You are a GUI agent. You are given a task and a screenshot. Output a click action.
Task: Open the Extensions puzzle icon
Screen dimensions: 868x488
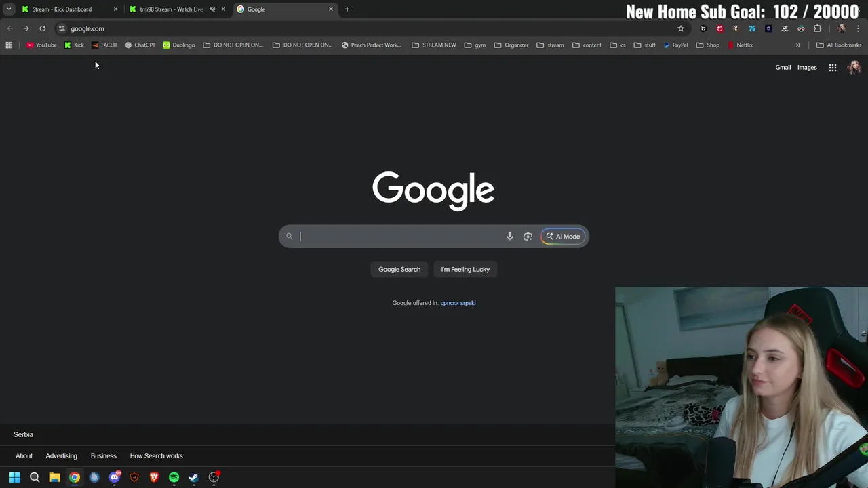coord(818,28)
